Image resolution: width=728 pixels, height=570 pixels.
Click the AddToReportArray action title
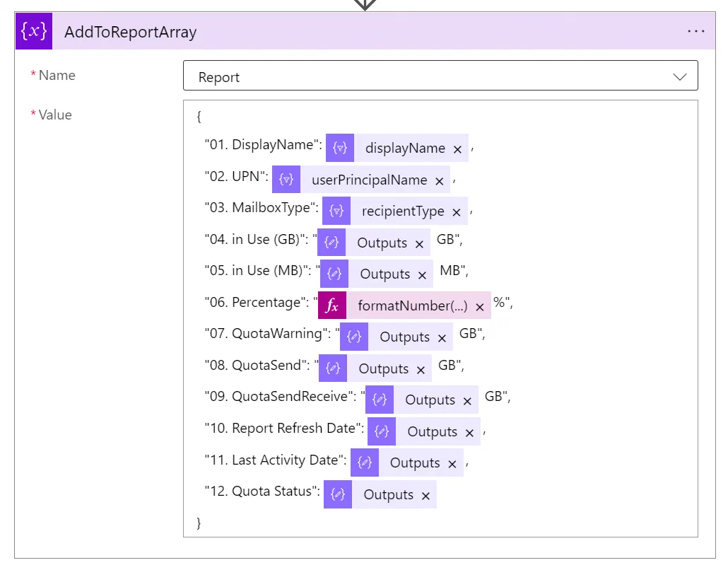[x=131, y=32]
